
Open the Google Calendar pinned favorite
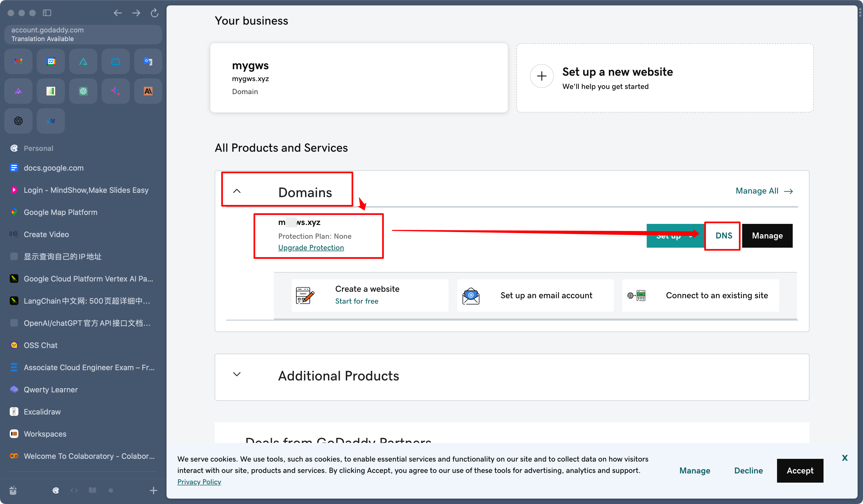coord(51,61)
